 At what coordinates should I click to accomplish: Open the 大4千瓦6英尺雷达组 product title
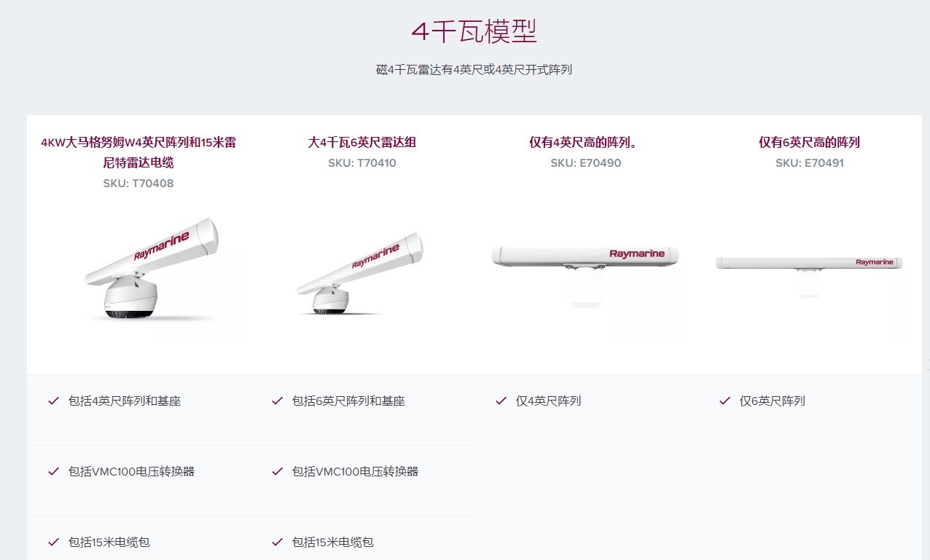tap(362, 142)
